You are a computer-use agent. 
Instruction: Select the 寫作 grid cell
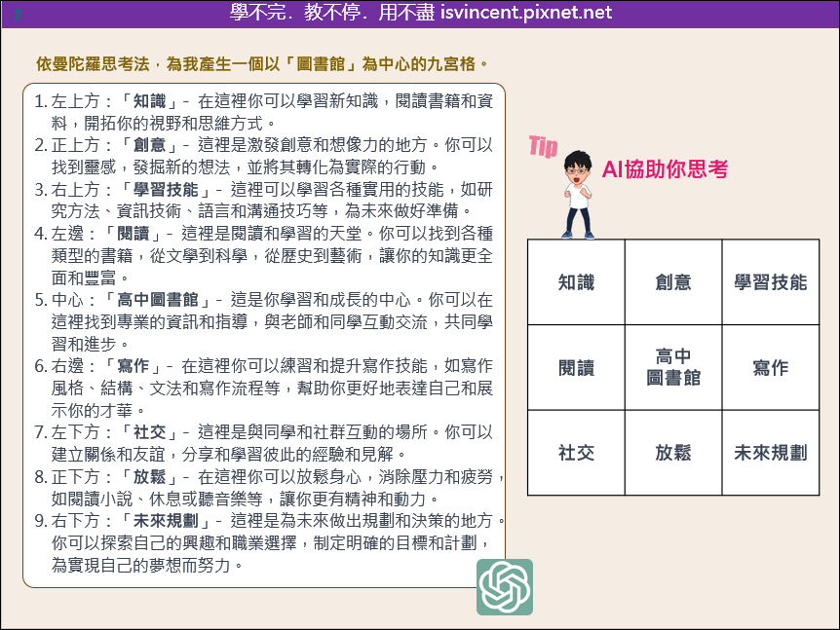tap(771, 368)
